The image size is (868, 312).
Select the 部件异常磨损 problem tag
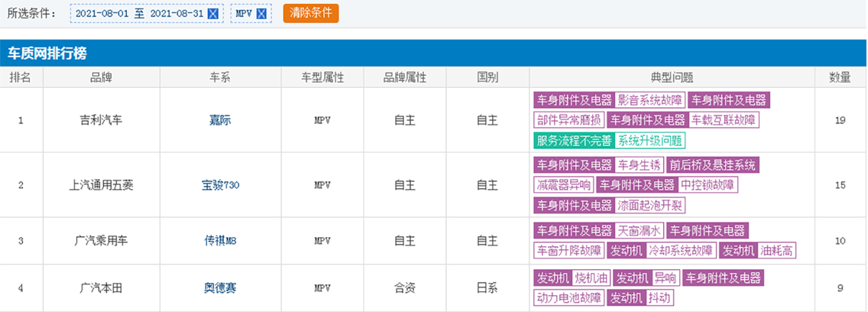click(568, 120)
